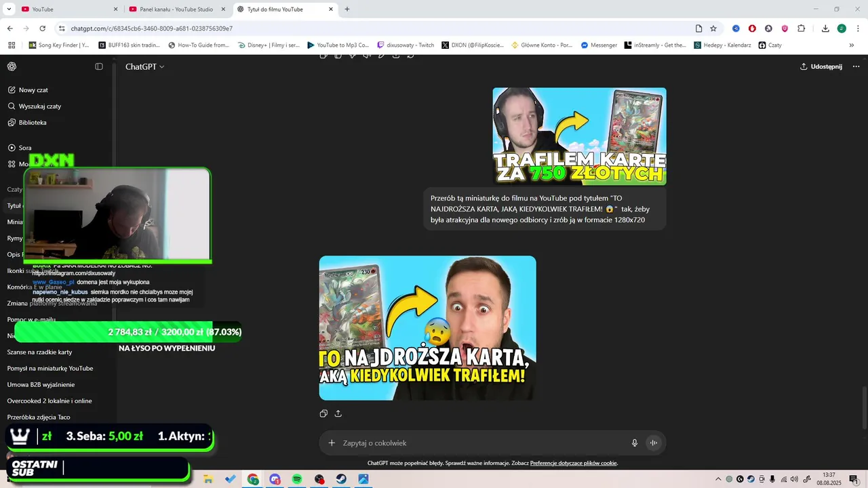Launch voice mode with the waveform button

pyautogui.click(x=654, y=443)
